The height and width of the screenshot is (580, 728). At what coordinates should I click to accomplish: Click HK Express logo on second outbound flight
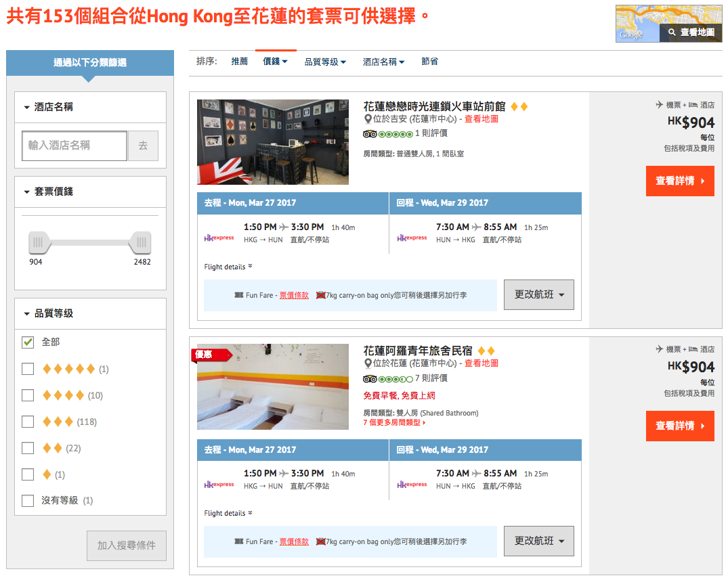click(219, 485)
